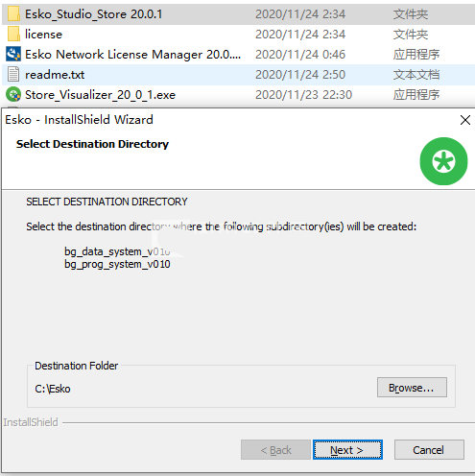Click the bg_prog_system_v010 subdirectory text

[x=117, y=264]
